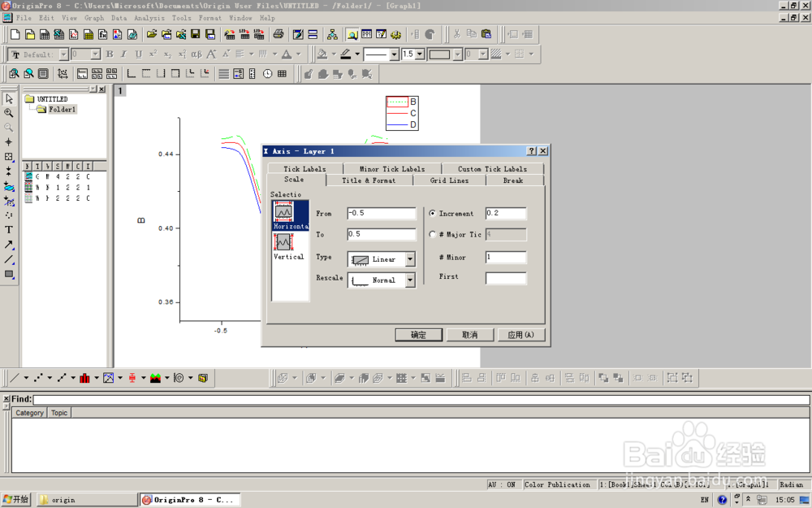Click the dialog help question button
The height and width of the screenshot is (508, 812).
point(531,151)
